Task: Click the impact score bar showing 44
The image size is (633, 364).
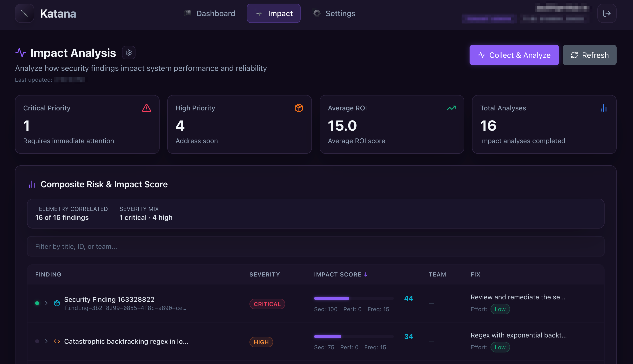Action: pos(354,298)
